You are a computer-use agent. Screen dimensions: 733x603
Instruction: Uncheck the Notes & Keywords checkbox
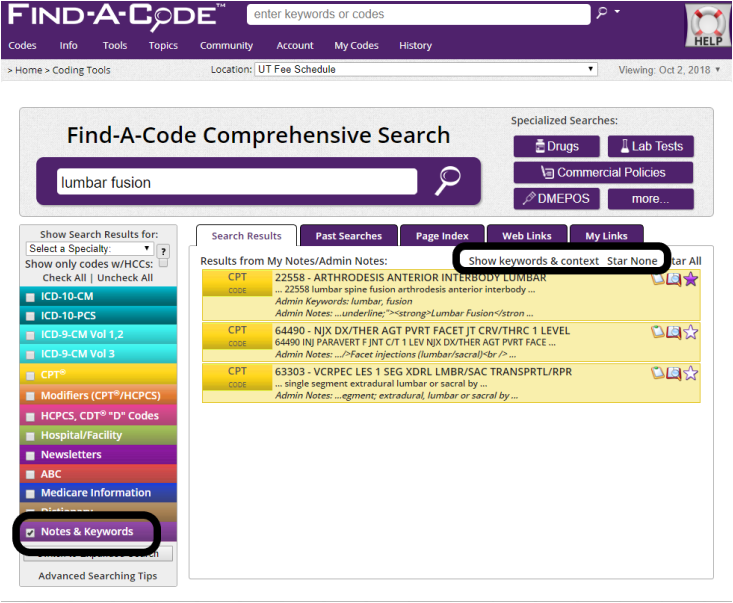(30, 533)
